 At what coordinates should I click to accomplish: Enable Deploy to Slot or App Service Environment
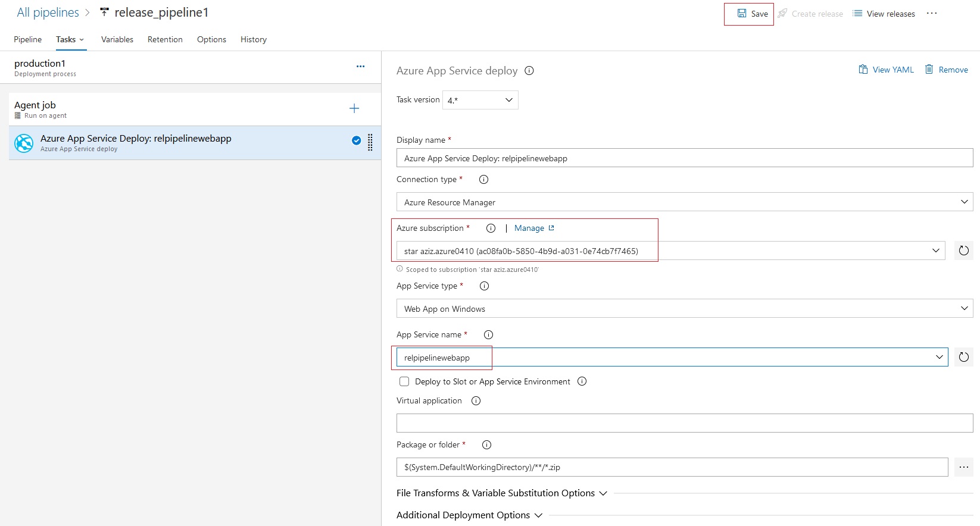(x=404, y=381)
